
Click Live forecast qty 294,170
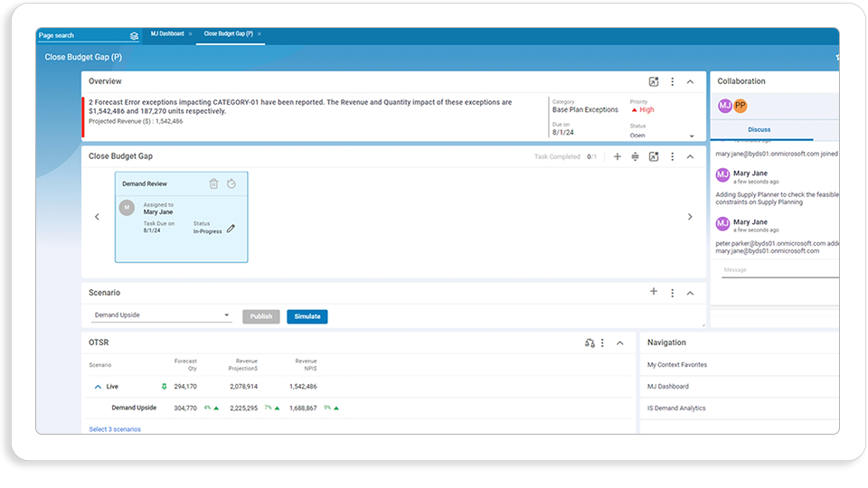(185, 387)
